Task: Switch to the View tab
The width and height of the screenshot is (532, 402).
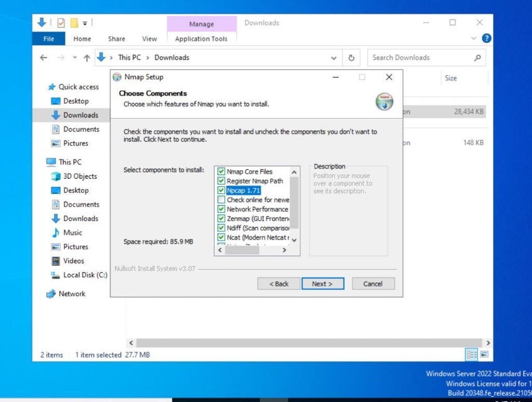Action: (x=149, y=38)
